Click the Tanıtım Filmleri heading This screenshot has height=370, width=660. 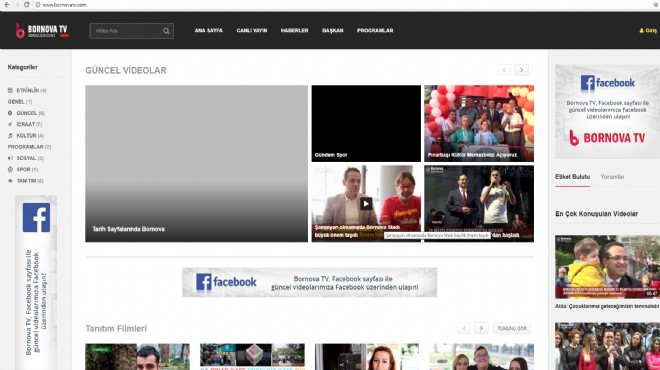click(116, 328)
